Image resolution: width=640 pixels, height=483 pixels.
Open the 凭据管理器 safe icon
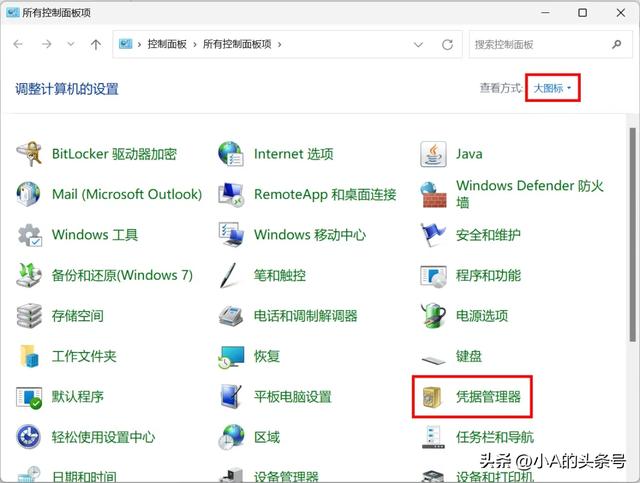tap(432, 397)
